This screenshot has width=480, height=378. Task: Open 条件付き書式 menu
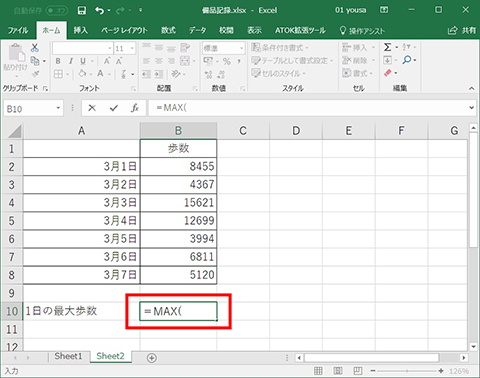280,48
